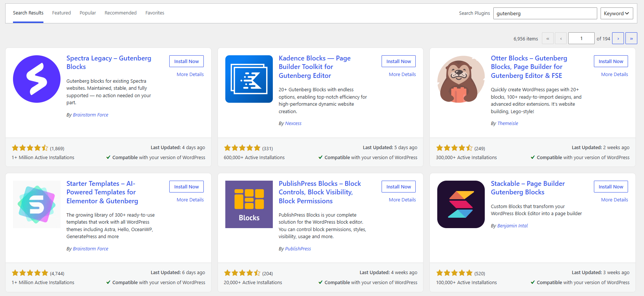644x296 pixels.
Task: Click the star rating of PublishPress Blocks
Action: (242, 273)
